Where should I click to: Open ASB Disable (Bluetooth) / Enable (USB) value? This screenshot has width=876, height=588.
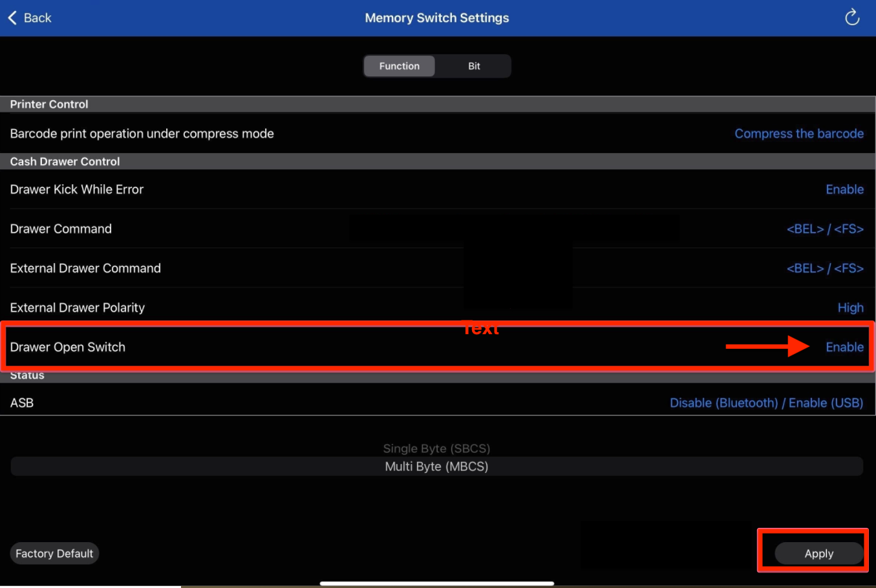pyautogui.click(x=767, y=403)
